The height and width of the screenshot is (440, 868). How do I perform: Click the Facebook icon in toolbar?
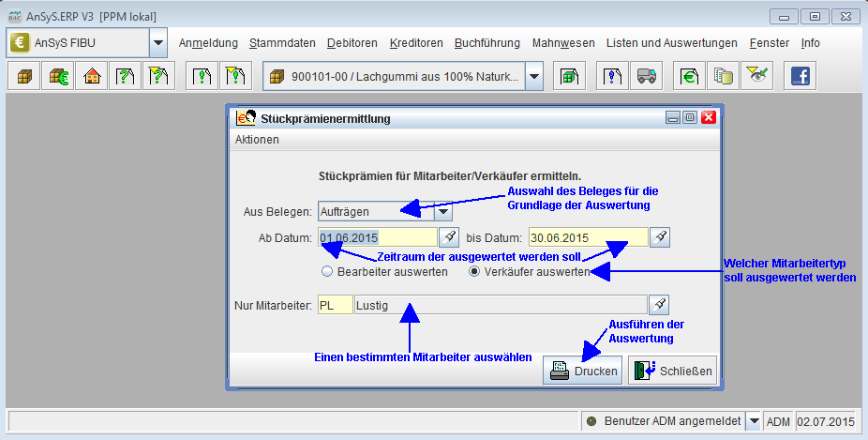pos(799,77)
